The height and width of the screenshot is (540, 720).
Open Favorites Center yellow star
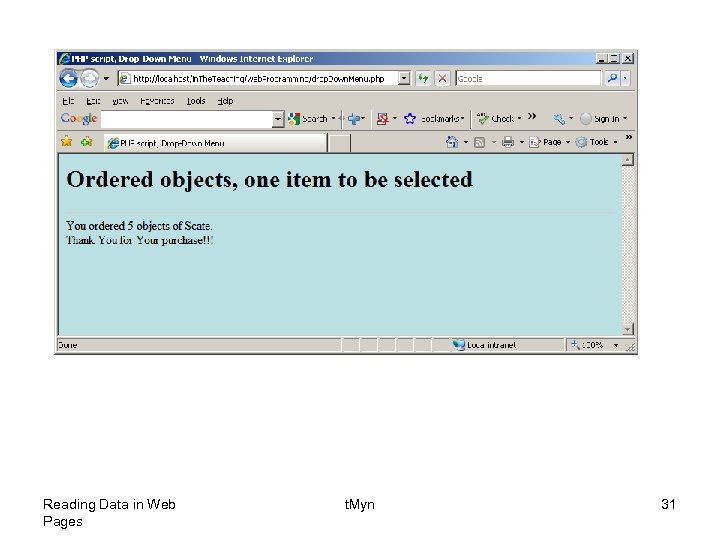[x=67, y=141]
